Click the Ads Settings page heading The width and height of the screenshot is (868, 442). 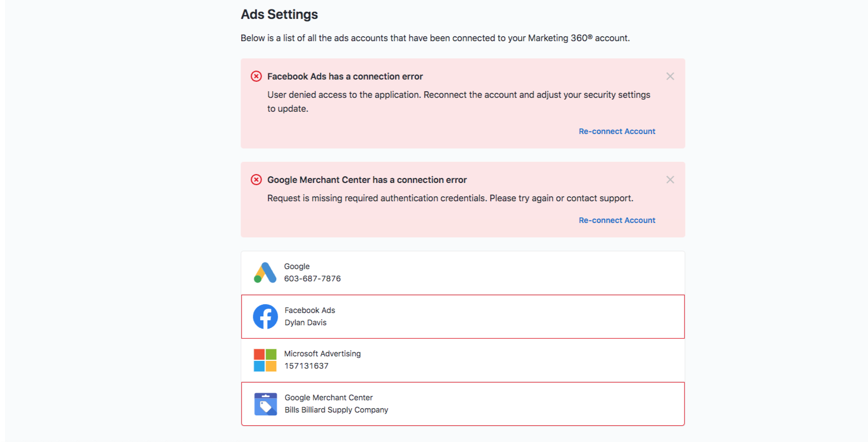click(280, 14)
